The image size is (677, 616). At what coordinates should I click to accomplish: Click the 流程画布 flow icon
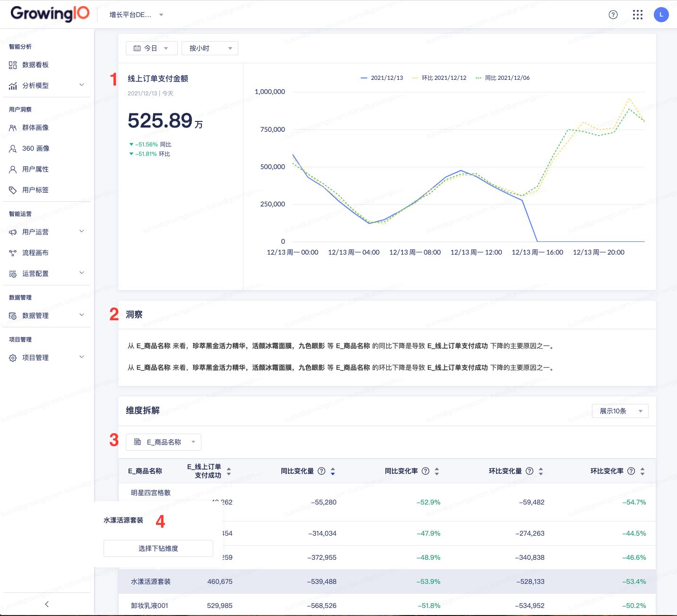(x=13, y=253)
